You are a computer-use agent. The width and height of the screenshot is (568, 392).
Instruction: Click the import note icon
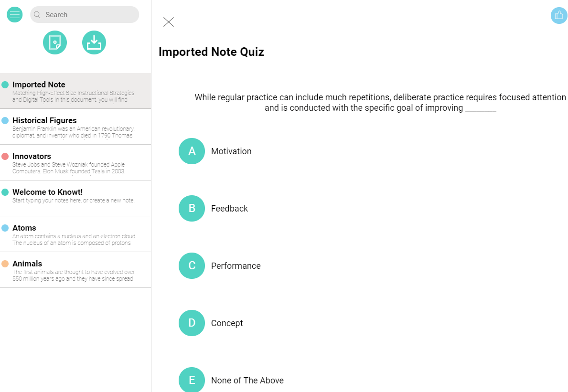(94, 42)
